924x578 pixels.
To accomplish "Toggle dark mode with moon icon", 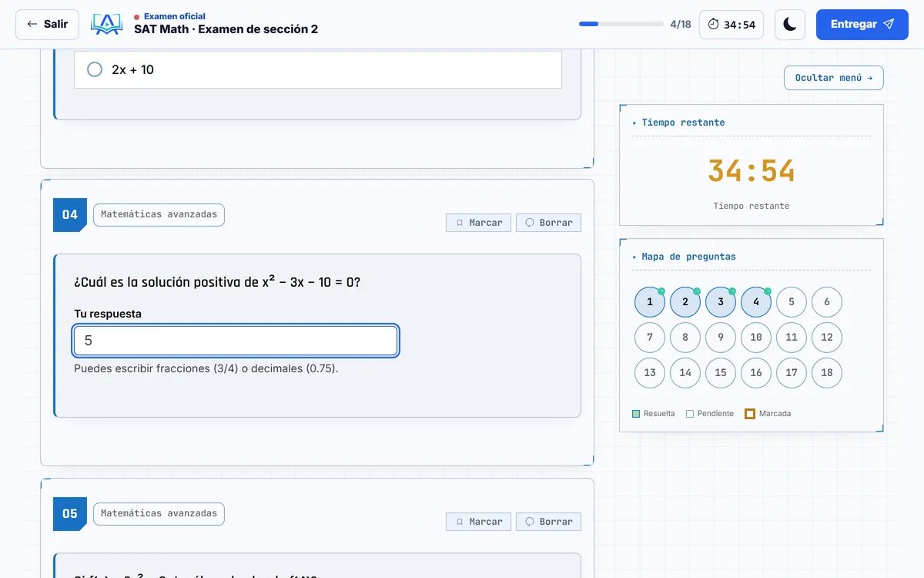I will coord(790,25).
